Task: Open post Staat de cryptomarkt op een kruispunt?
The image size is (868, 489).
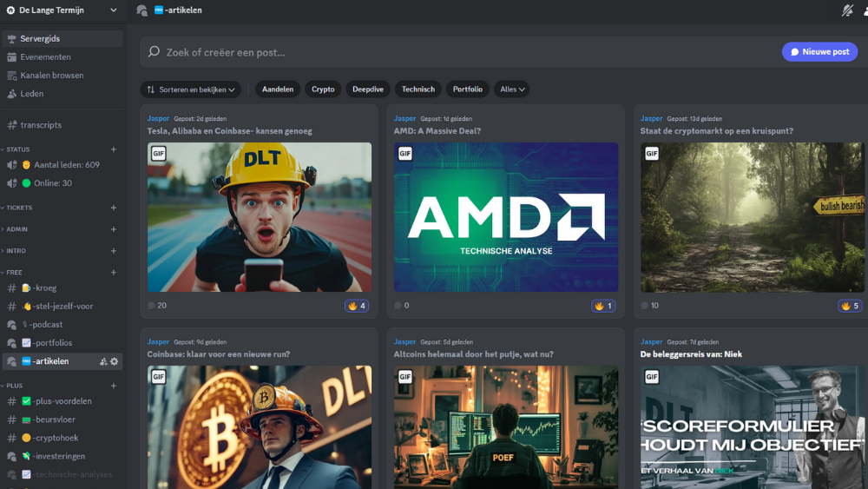Action: 717,131
